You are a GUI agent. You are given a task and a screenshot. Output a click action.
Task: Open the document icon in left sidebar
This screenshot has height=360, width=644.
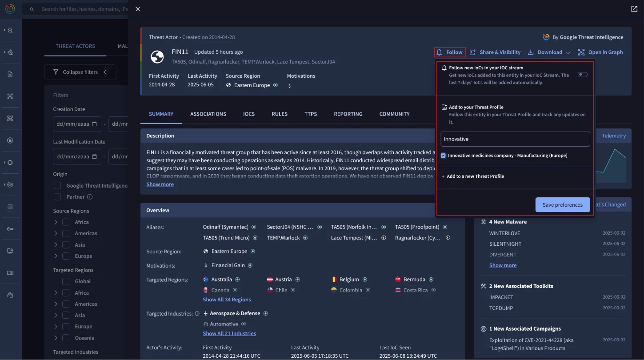(10, 74)
